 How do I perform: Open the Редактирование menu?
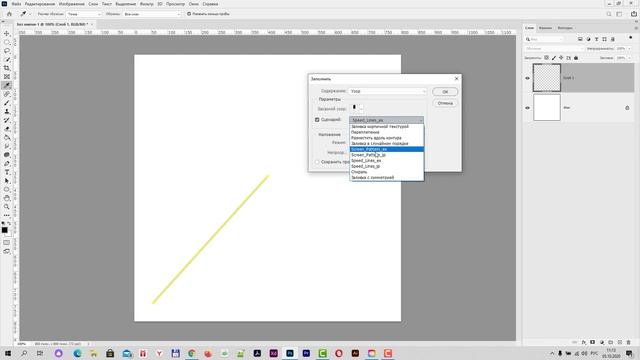pos(40,4)
